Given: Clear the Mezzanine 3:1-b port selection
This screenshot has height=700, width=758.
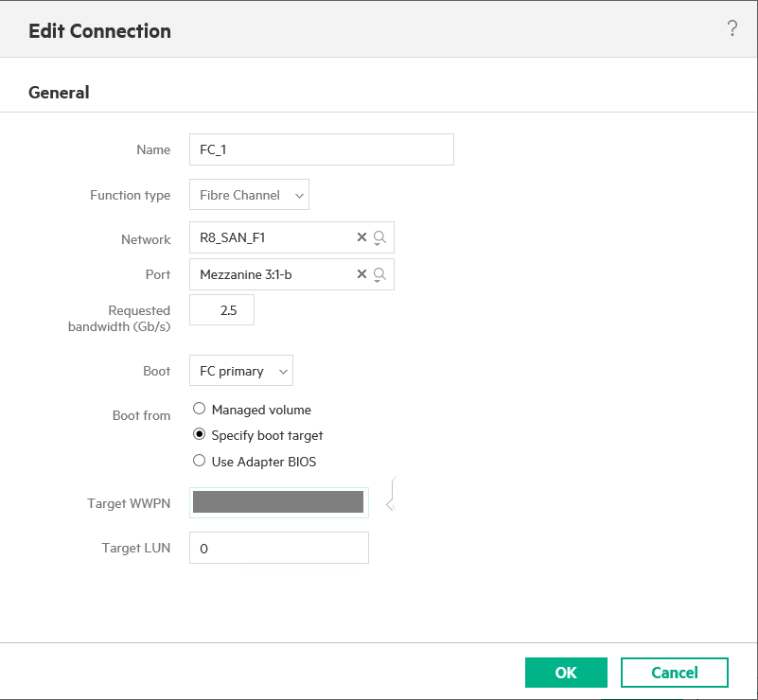Looking at the screenshot, I should (x=361, y=274).
